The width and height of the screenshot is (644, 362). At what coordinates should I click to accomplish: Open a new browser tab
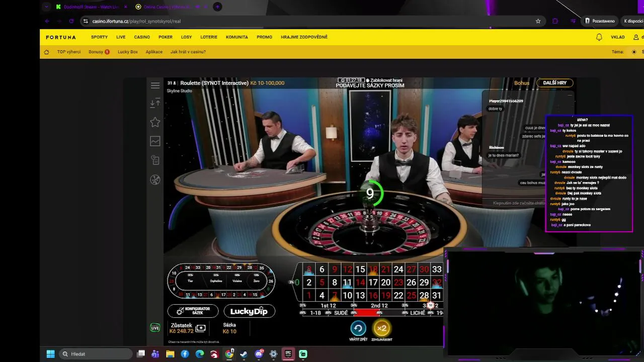pyautogui.click(x=217, y=7)
